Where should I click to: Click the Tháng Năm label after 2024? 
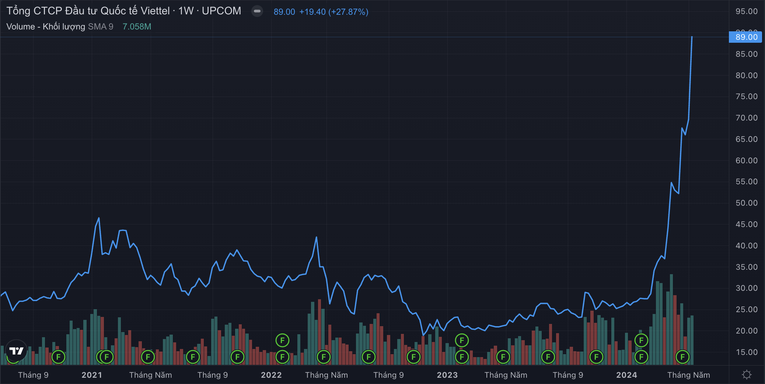(x=688, y=375)
